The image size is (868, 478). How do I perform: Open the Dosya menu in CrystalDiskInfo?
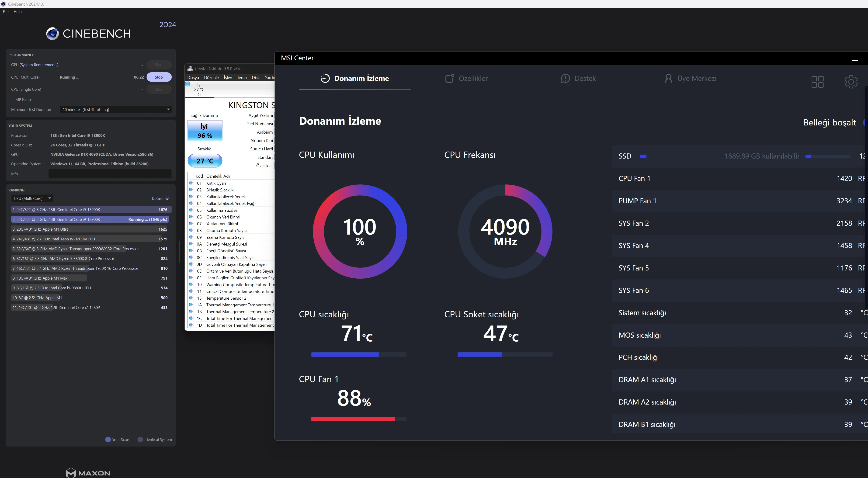click(193, 77)
